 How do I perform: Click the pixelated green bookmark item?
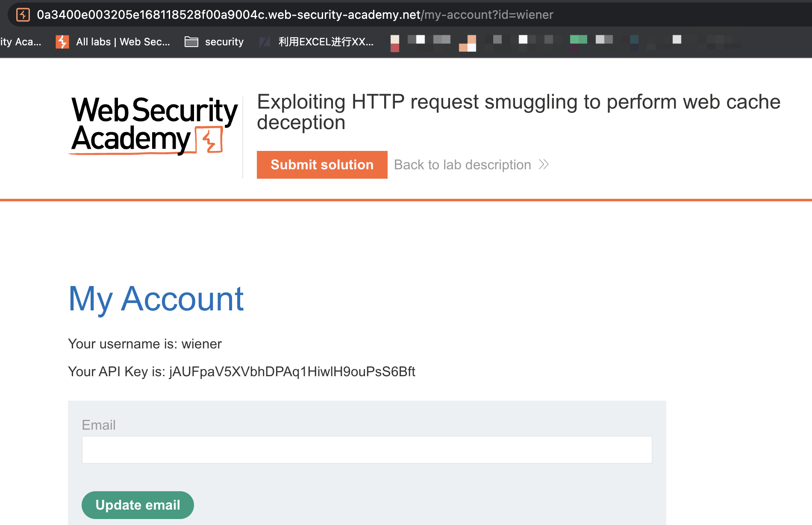tap(578, 40)
